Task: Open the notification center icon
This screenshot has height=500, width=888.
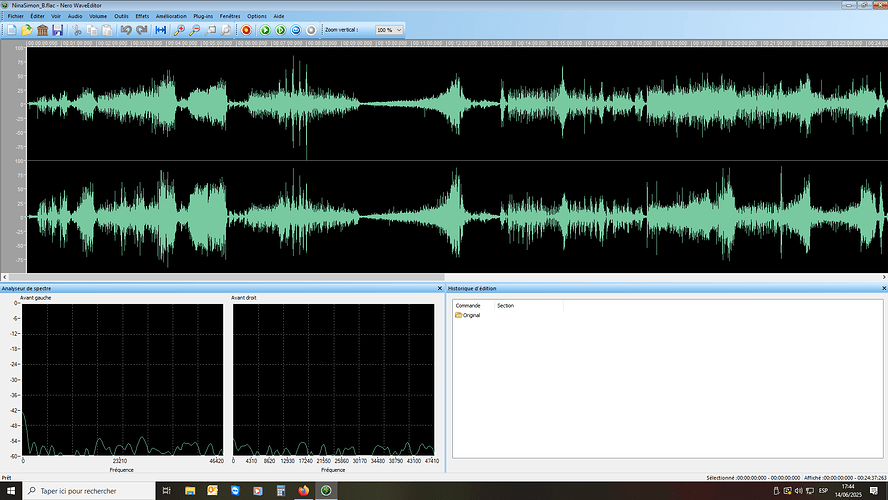Action: point(874,491)
